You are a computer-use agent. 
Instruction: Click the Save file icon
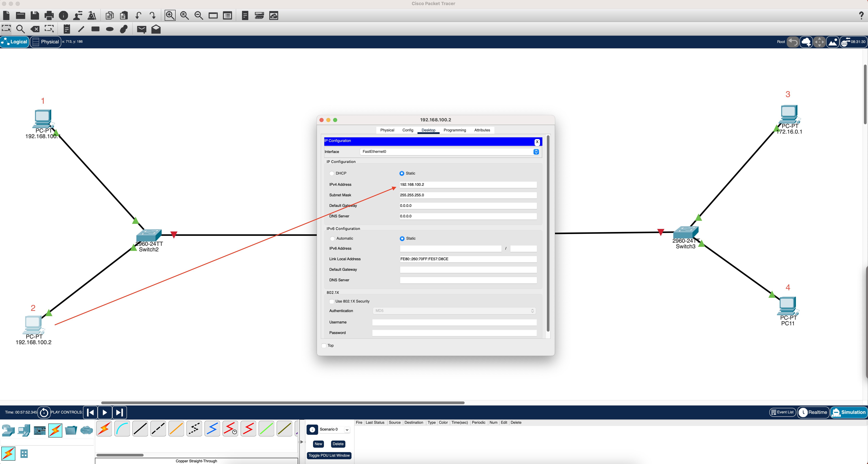pyautogui.click(x=35, y=15)
